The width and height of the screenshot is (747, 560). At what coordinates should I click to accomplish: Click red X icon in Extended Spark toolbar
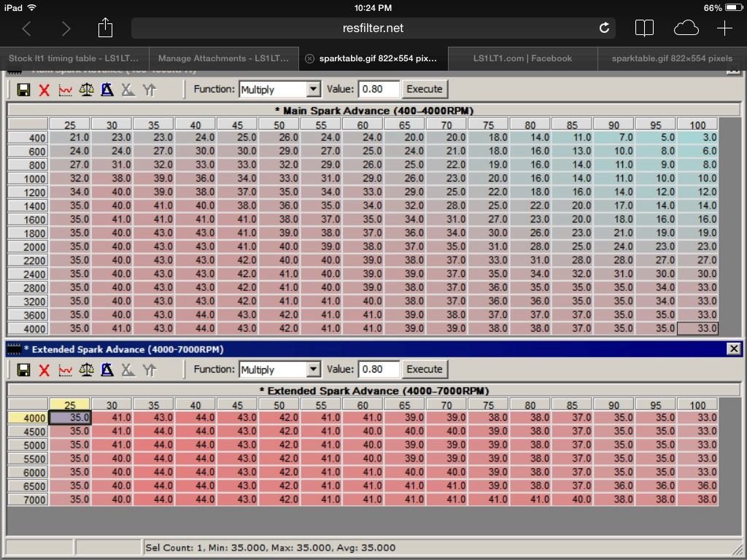tap(44, 370)
